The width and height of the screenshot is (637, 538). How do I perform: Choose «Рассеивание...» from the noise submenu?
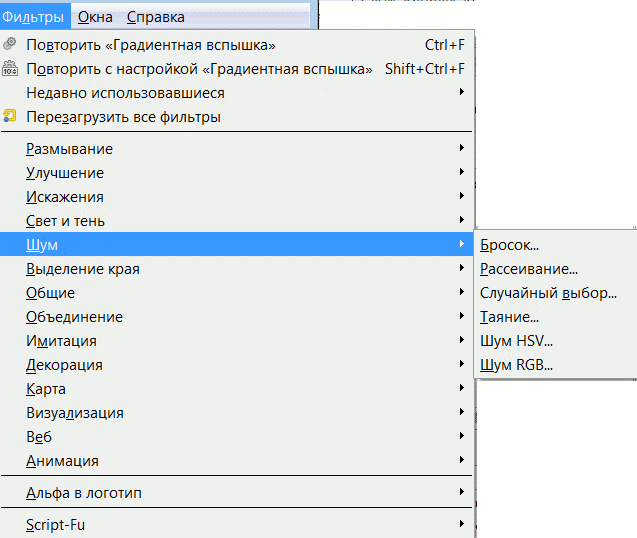[x=528, y=269]
